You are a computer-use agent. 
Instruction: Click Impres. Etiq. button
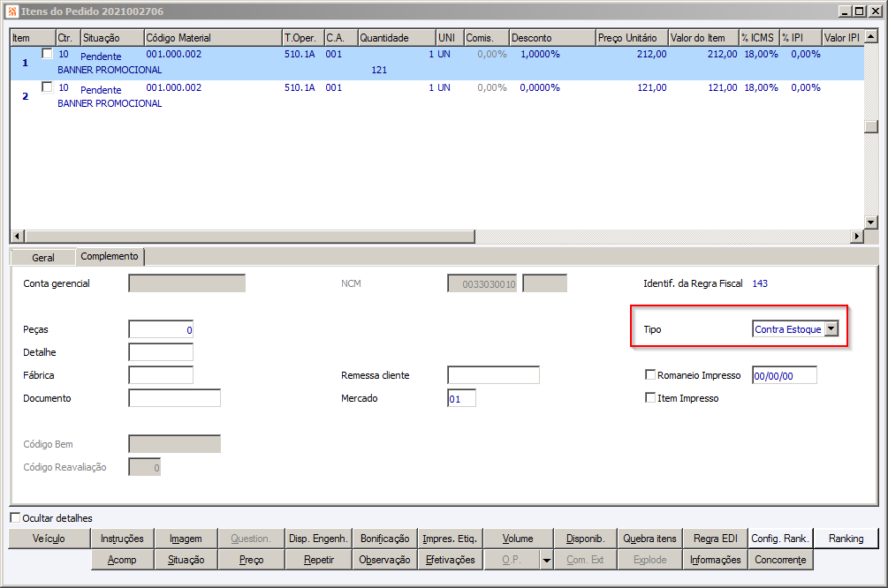[451, 539]
